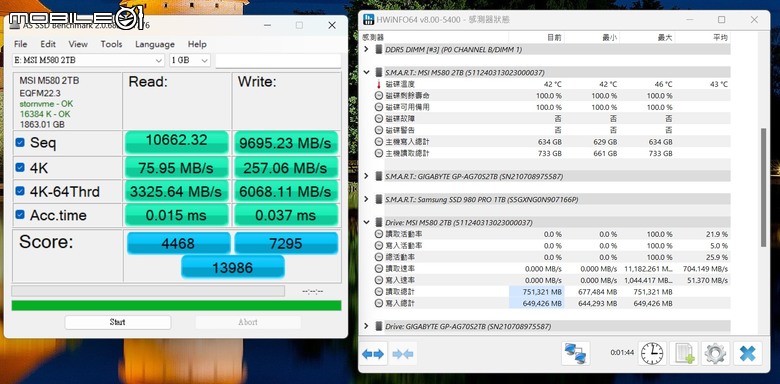Click the gray test progress bar above green bar
Image resolution: width=780 pixels, height=384 pixels.
(x=148, y=291)
